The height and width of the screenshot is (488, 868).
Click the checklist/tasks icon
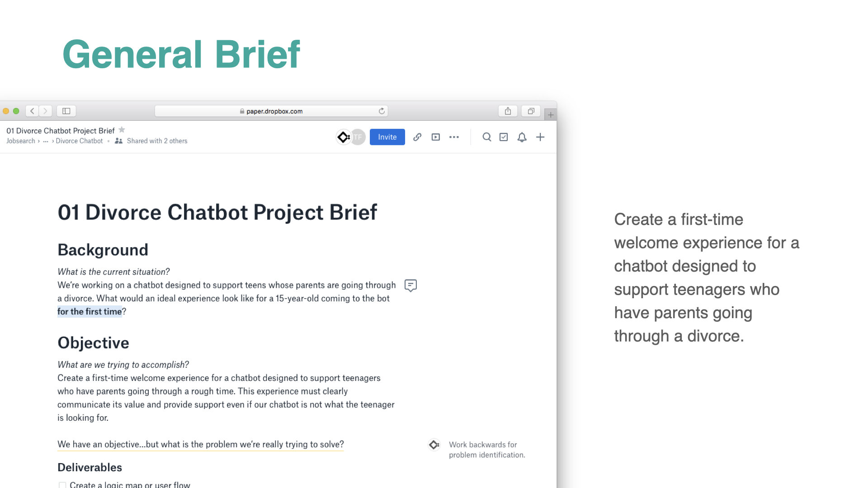[x=504, y=137]
